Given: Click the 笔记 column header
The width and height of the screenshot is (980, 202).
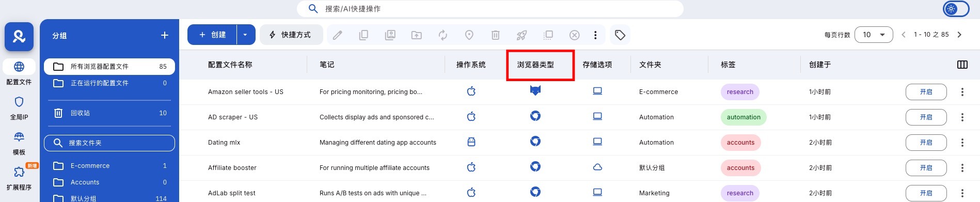Looking at the screenshot, I should pos(327,65).
